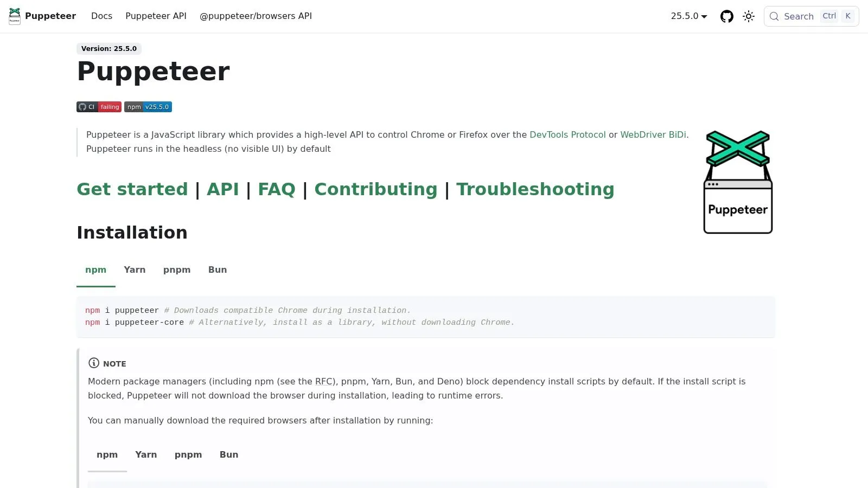This screenshot has height=488, width=868.
Task: Open the FAQ link
Action: click(x=277, y=189)
